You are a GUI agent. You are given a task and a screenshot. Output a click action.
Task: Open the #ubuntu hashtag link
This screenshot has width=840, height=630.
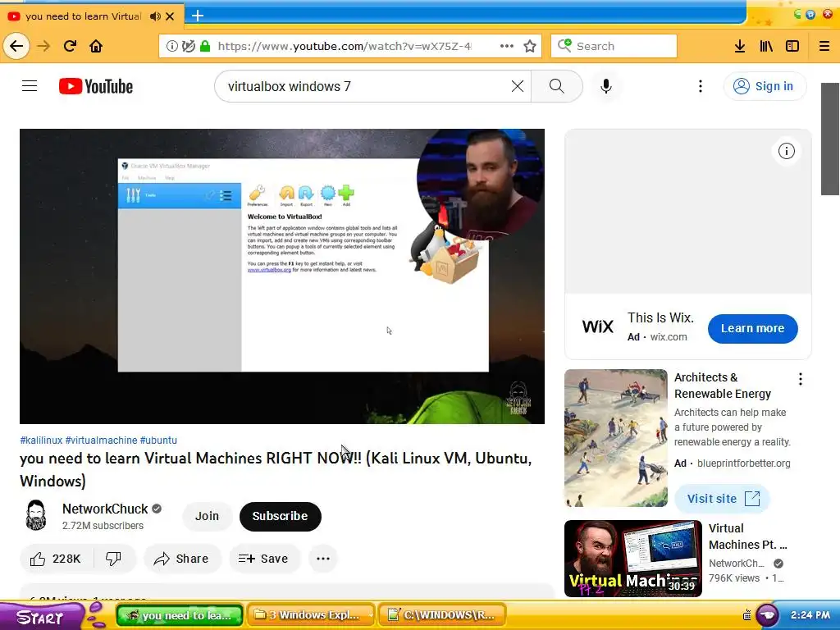158,441
